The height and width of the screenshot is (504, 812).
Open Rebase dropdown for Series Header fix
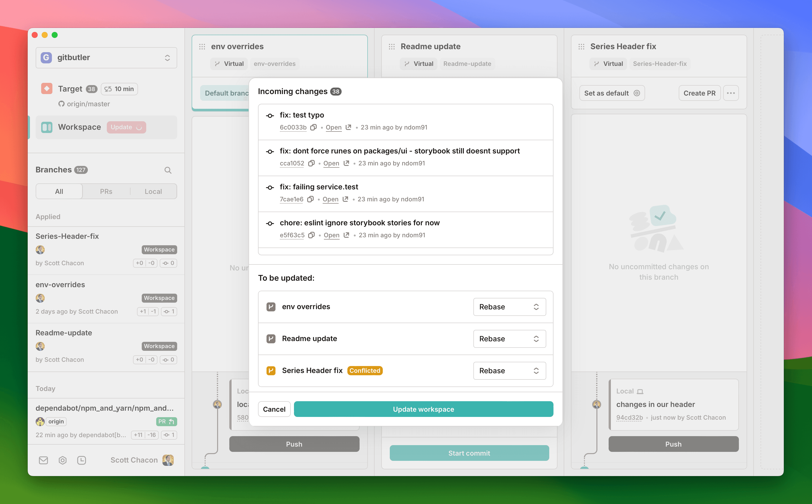(509, 371)
